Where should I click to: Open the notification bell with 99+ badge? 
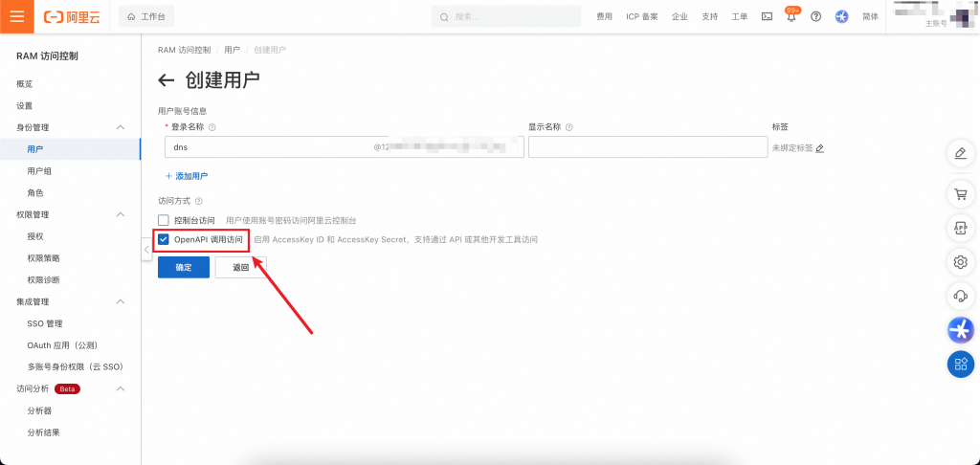coord(791,15)
